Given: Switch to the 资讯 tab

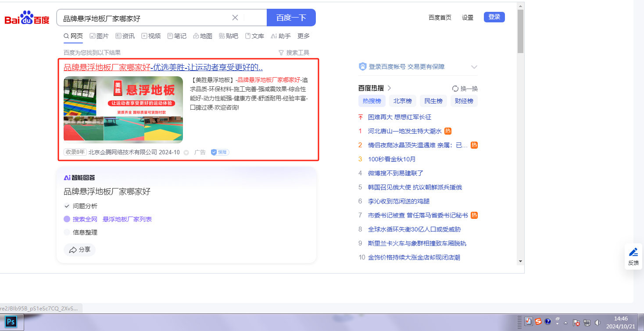Looking at the screenshot, I should pos(125,36).
